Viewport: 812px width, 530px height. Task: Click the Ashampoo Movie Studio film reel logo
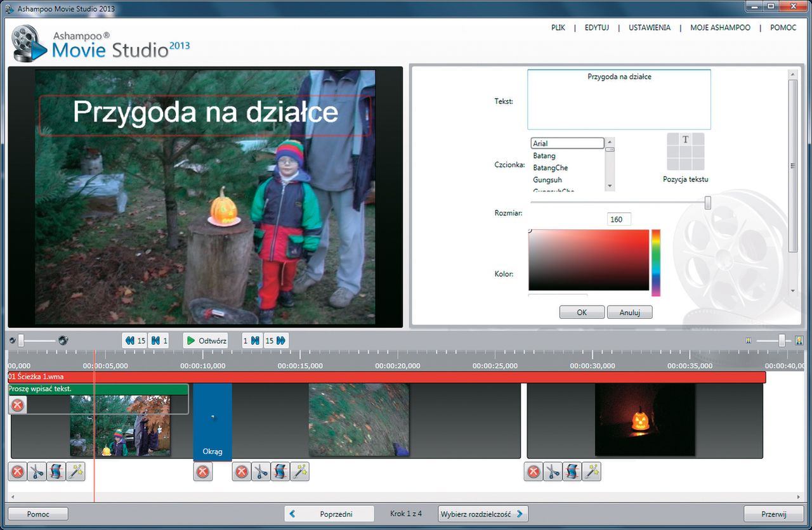pos(29,43)
